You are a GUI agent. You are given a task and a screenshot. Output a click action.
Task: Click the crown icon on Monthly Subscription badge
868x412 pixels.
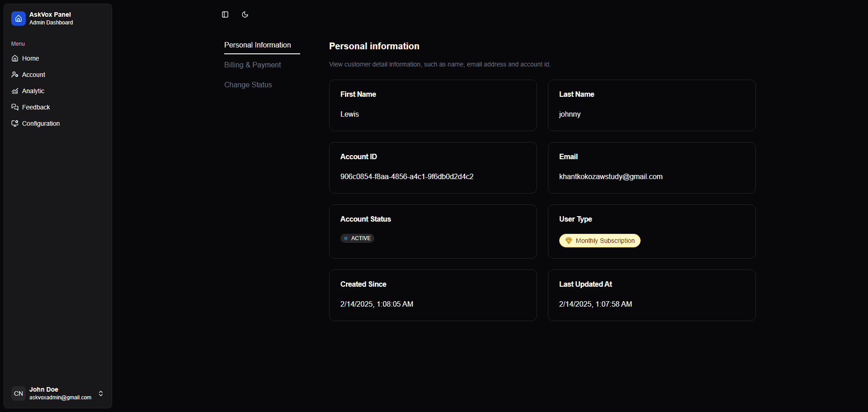click(568, 241)
